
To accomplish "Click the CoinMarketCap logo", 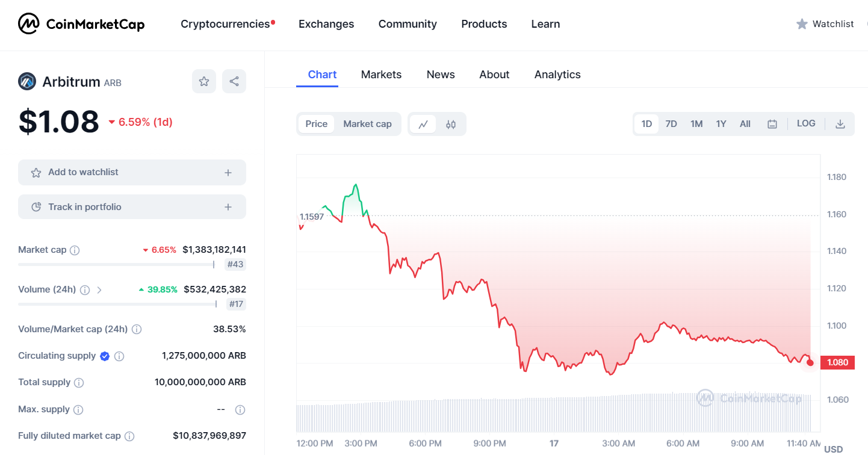I will pyautogui.click(x=81, y=24).
